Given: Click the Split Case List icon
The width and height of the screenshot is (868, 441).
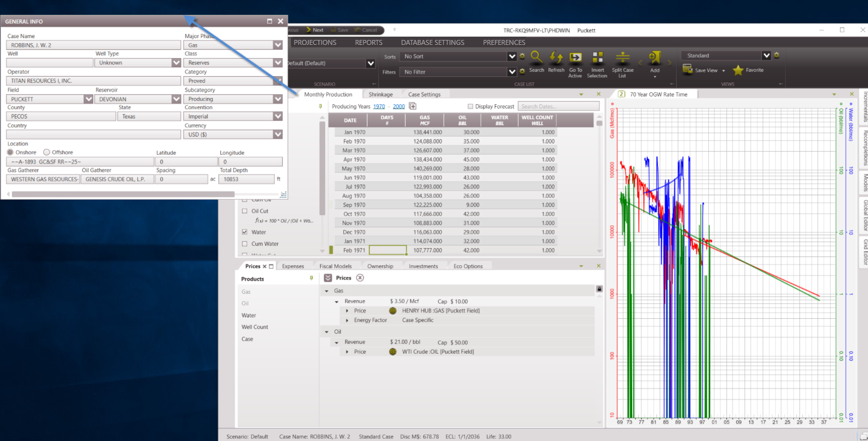Looking at the screenshot, I should pos(623,57).
